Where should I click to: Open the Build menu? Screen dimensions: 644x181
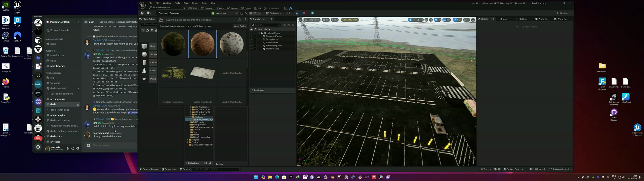(x=186, y=3)
